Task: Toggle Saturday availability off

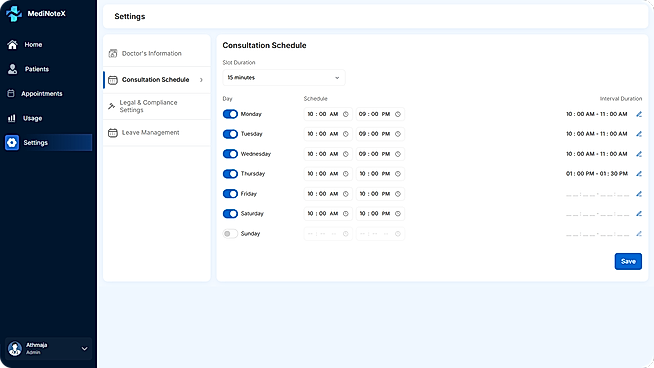Action: (x=230, y=214)
